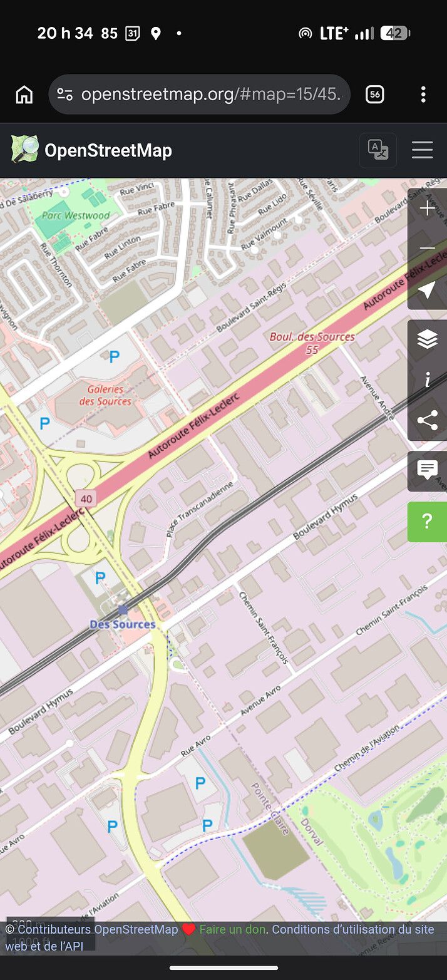This screenshot has height=980, width=447.
Task: Click the OpenStreetMap magnifier logo
Action: coord(25,150)
